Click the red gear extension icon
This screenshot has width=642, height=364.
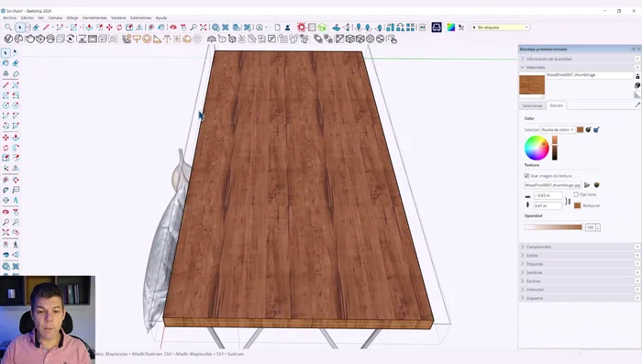[302, 28]
